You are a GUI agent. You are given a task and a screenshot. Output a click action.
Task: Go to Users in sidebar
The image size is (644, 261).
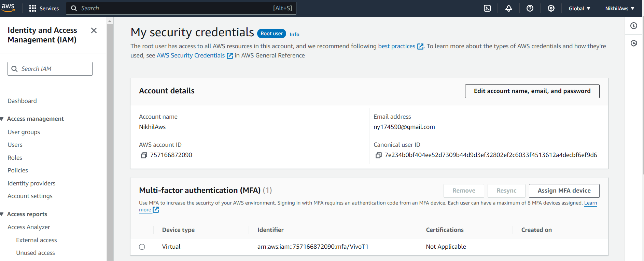(x=15, y=145)
